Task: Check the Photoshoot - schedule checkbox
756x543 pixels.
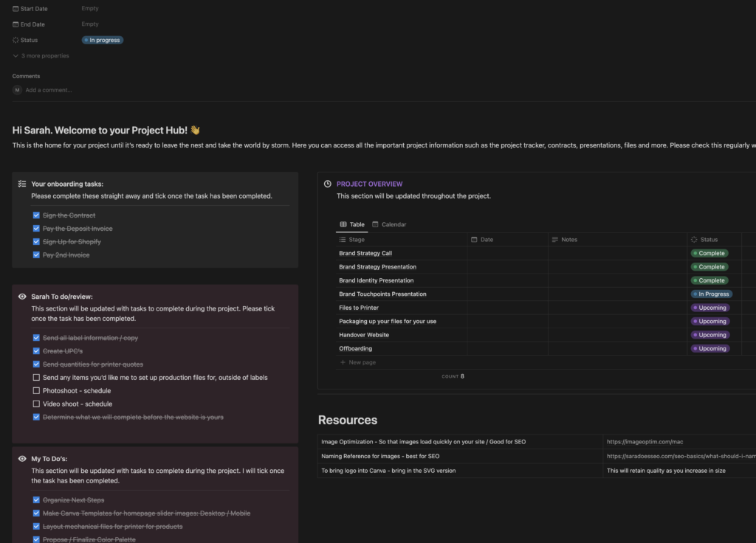Action: [x=36, y=391]
